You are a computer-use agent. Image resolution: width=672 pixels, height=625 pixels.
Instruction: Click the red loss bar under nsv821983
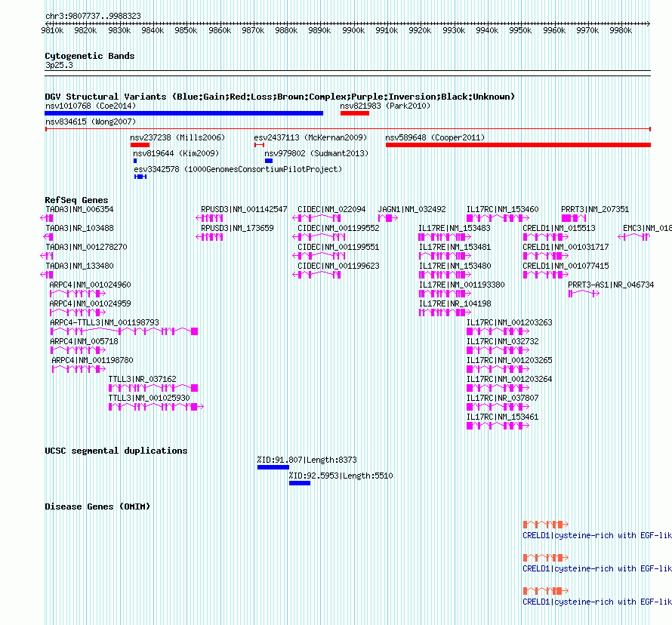(355, 113)
